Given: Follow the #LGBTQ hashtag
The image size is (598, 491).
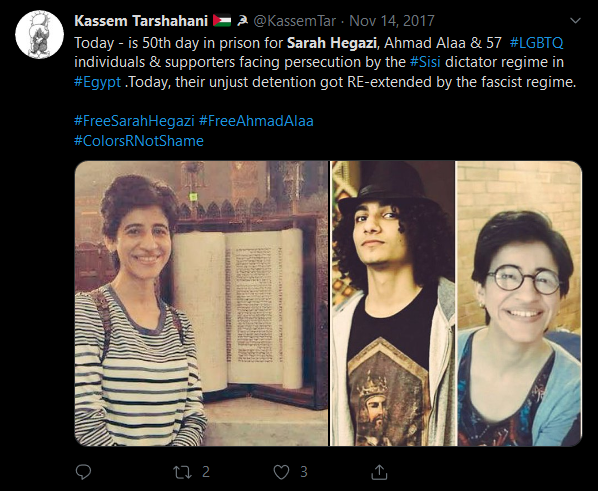Looking at the screenshot, I should point(536,43).
